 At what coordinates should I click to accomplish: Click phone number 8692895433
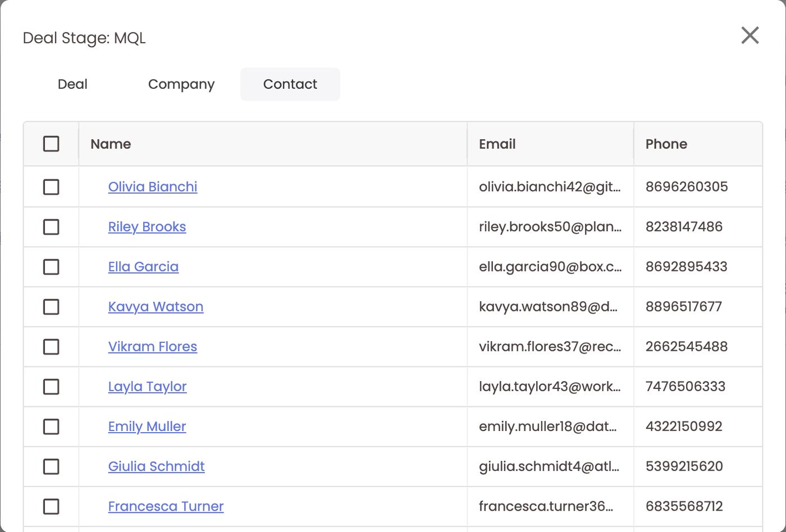point(686,267)
